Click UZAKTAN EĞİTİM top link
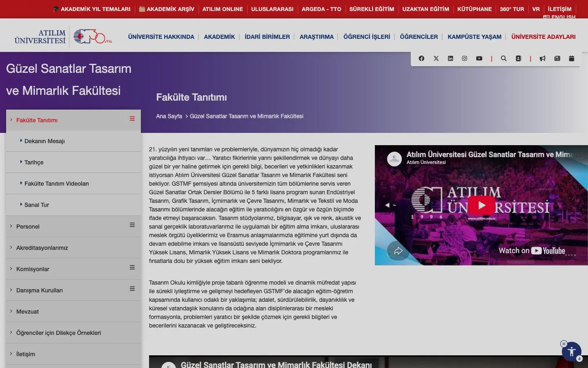 pos(425,9)
